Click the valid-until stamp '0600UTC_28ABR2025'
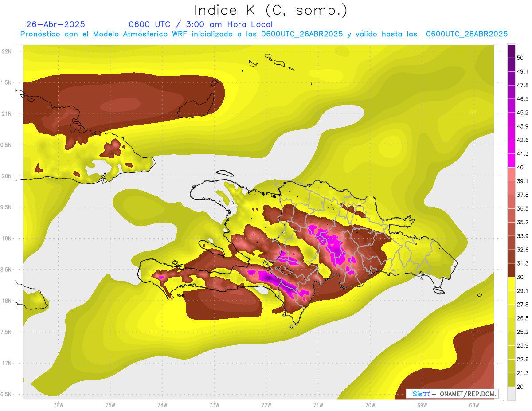532x411 pixels. click(x=467, y=34)
